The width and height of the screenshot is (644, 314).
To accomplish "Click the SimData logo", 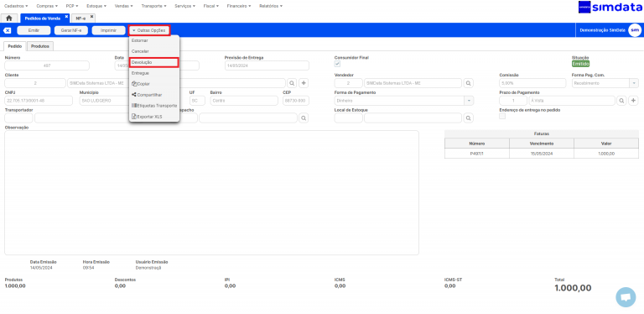I will pos(610,8).
